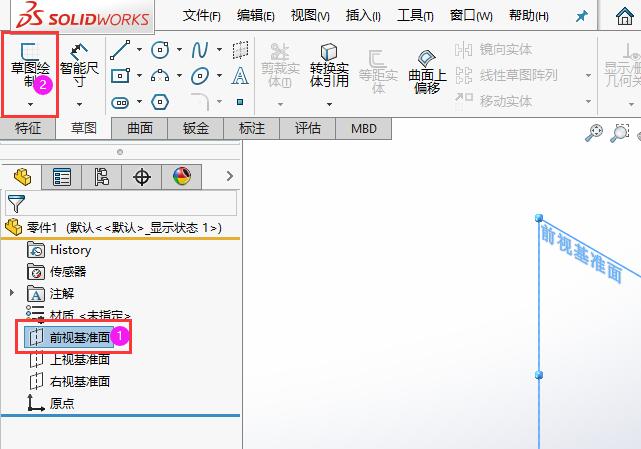Open dropdown arrow below 剪裁实体
The image size is (641, 449).
280,105
